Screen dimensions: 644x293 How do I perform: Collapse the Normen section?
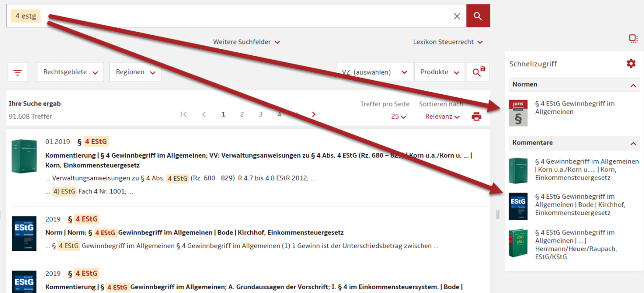[633, 85]
